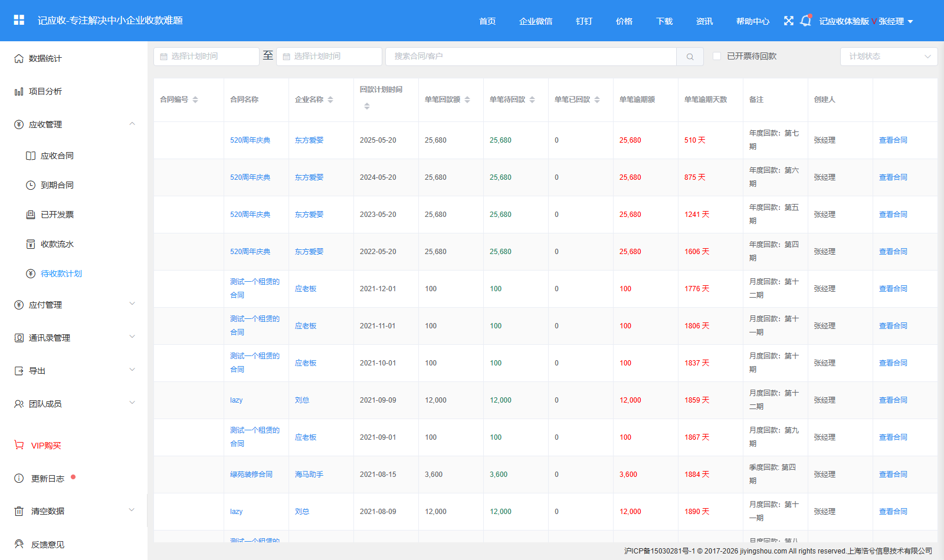
Task: Open 帮助中心 in top navigation
Action: 753,21
